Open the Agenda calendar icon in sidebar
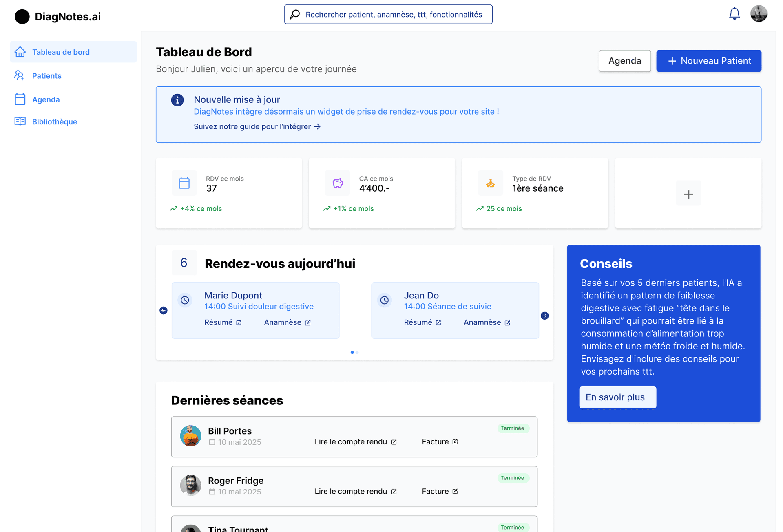 [x=20, y=99]
